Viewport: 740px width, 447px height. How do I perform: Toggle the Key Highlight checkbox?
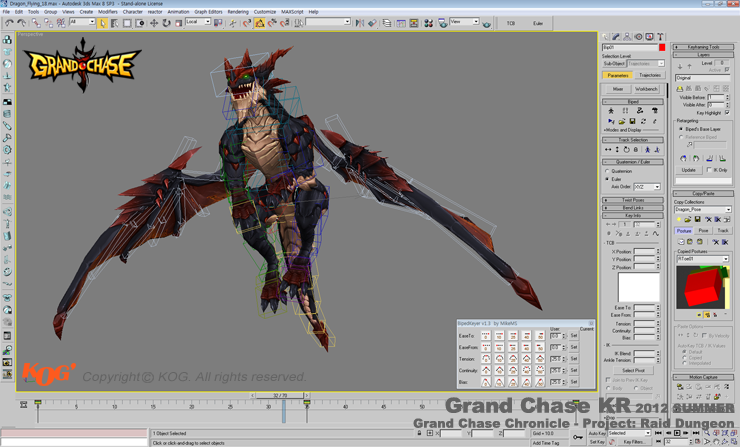tap(727, 113)
